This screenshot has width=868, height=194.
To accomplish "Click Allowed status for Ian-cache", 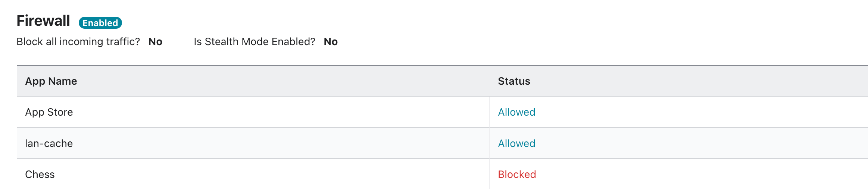I will tap(516, 143).
